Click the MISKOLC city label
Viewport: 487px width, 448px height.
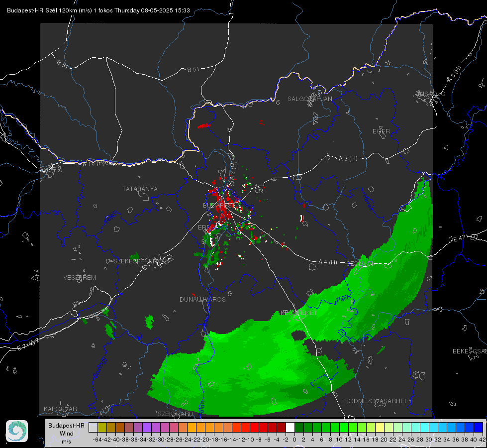tap(431, 94)
